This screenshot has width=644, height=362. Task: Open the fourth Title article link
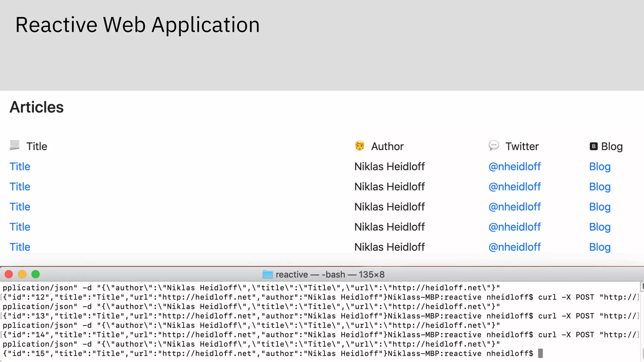click(x=20, y=227)
